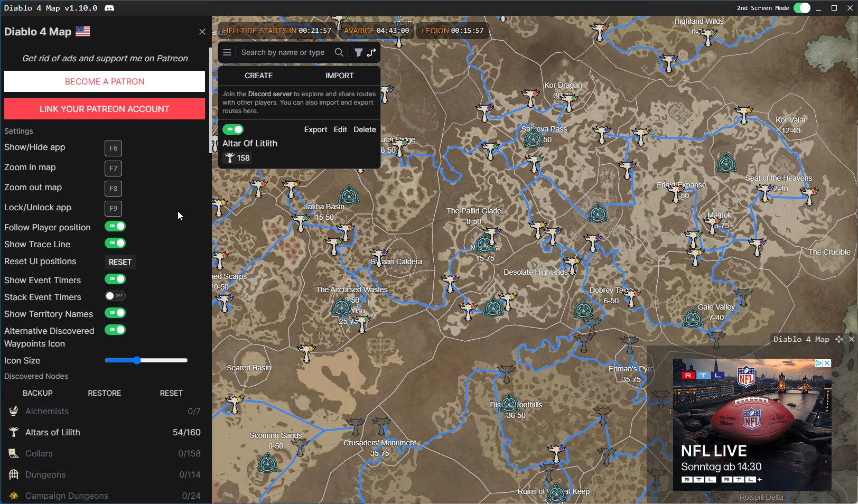Switch to the IMPORT tab

[339, 76]
